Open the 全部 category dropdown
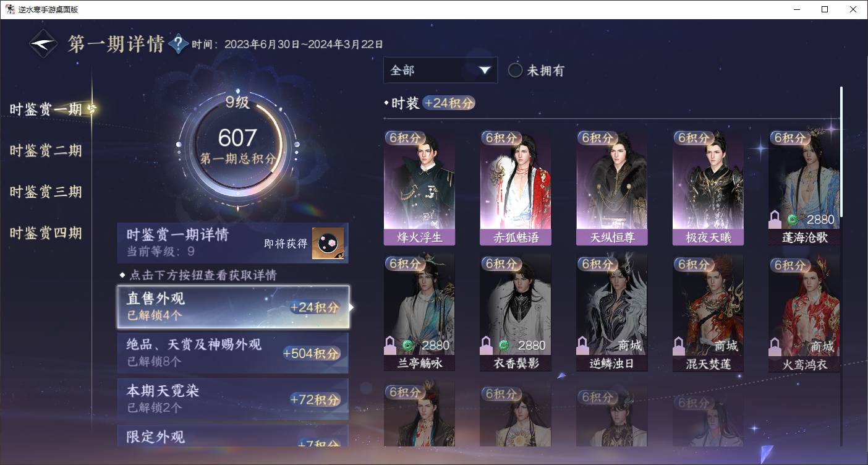Viewport: 868px width, 465px height. tap(440, 70)
